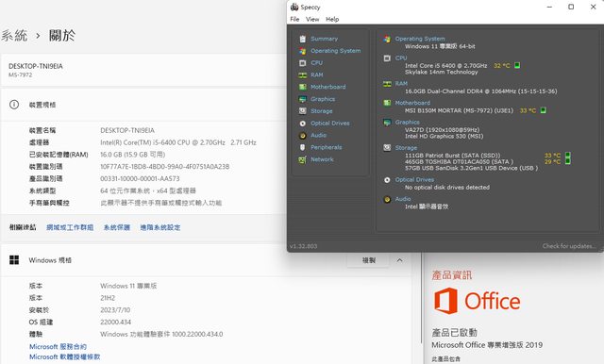Select the Optical Drives disc icon
604x364 pixels.
303,124
